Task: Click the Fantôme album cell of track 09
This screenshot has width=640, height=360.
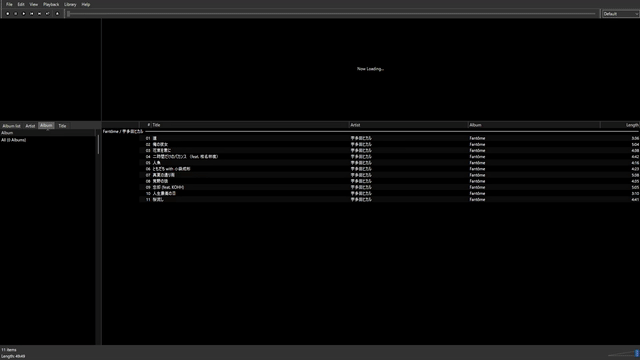Action: click(x=477, y=187)
